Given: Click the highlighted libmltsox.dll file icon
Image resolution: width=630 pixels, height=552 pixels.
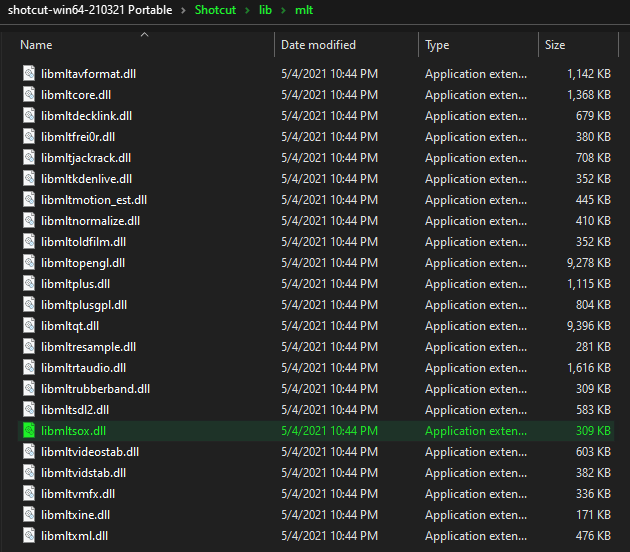Looking at the screenshot, I should click(29, 431).
